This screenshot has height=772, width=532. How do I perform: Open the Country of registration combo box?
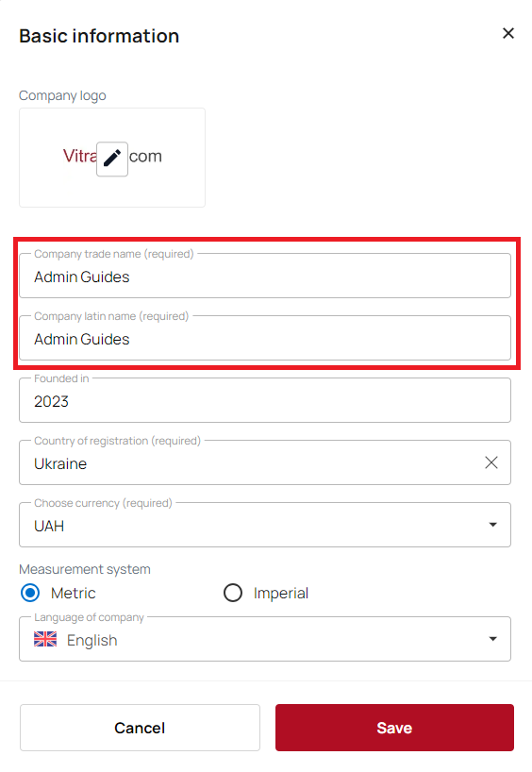point(265,462)
